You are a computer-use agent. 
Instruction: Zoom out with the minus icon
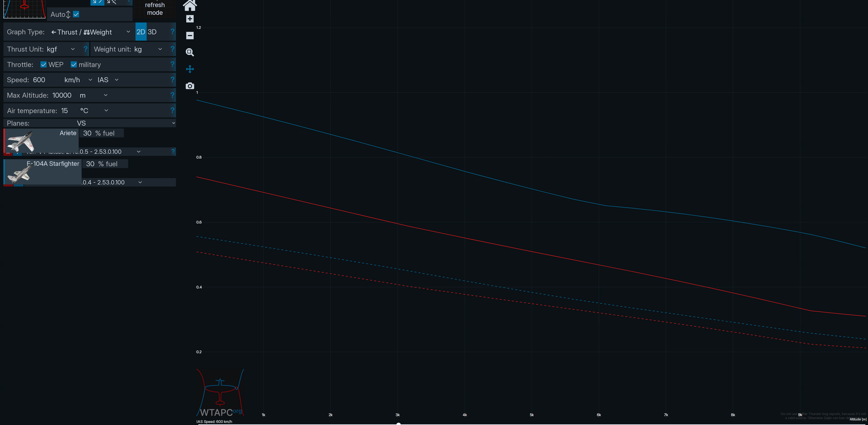tap(190, 35)
